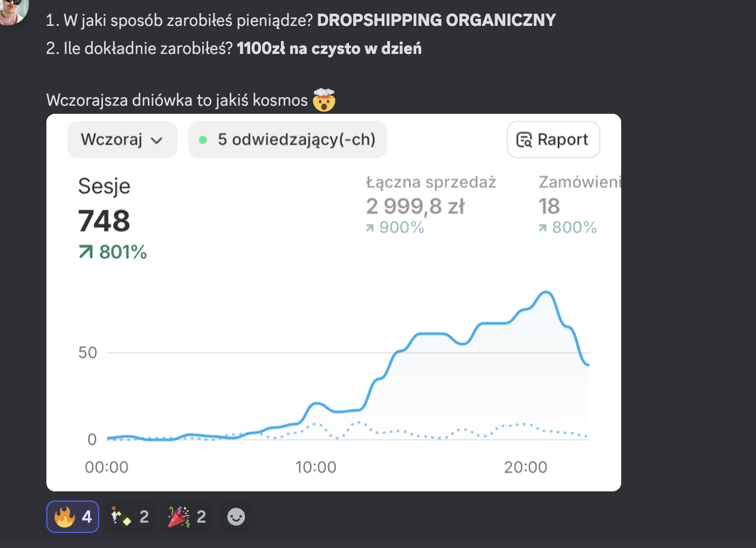This screenshot has height=548, width=756.
Task: Toggle the fire emoji reaction
Action: (x=73, y=517)
